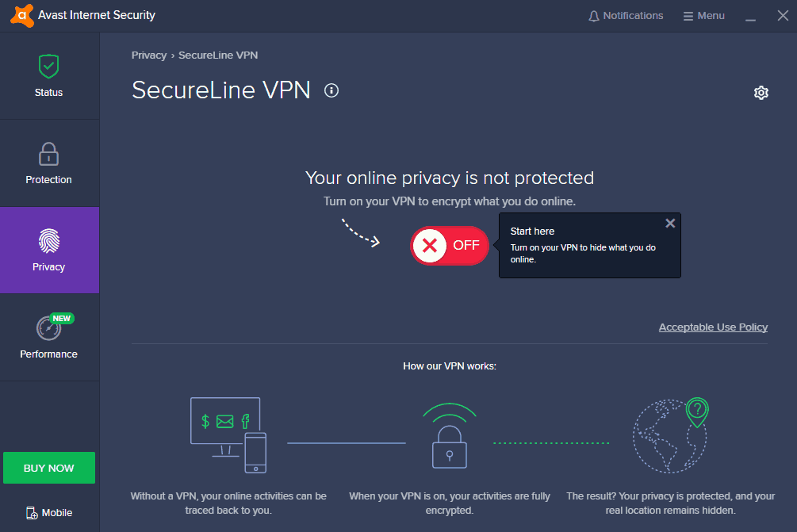
Task: Click the Avast logo icon
Action: [x=21, y=14]
